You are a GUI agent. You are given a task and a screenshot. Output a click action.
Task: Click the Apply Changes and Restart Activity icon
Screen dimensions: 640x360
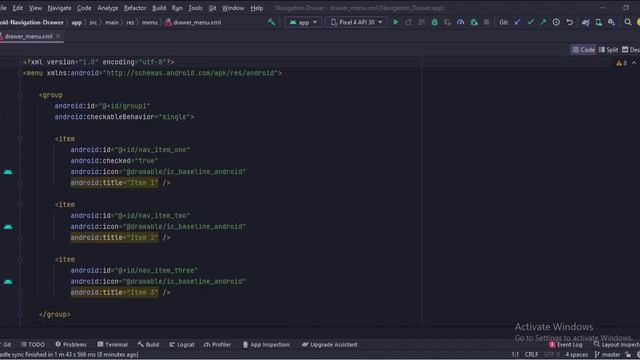point(409,22)
